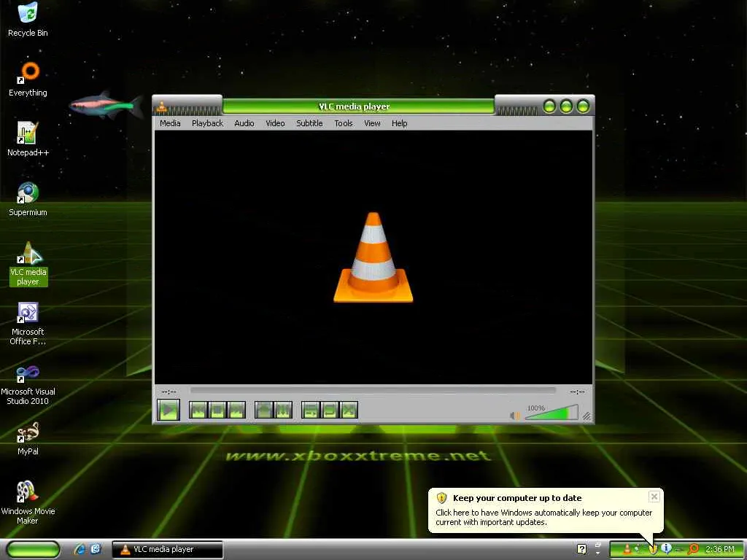Select the Microsoft Office desktop shortcut
The image size is (747, 560).
pos(28,324)
